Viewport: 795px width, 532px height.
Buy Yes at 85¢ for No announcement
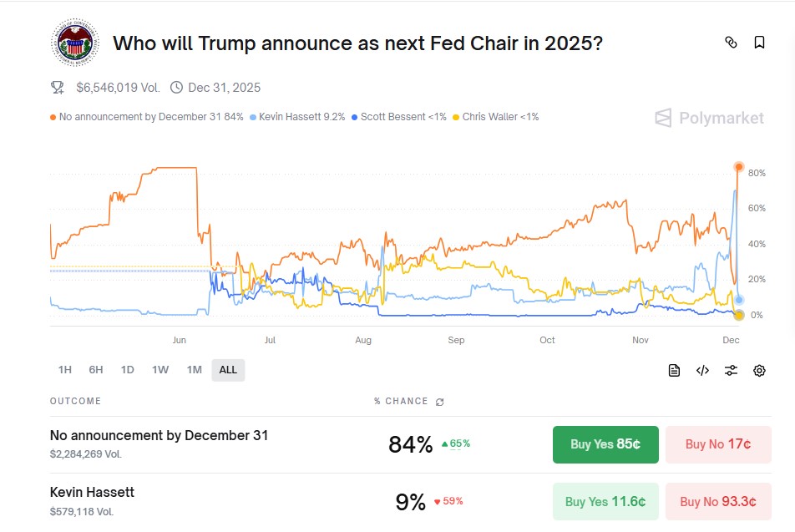[605, 444]
